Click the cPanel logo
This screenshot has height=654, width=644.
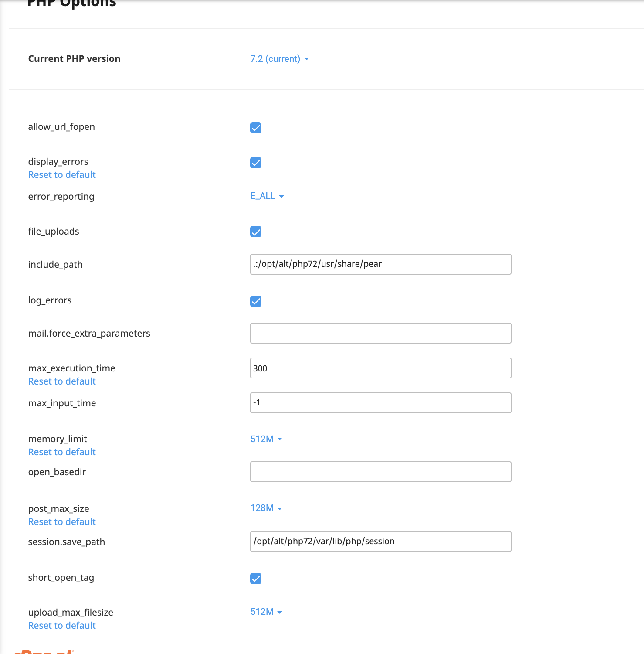click(44, 651)
